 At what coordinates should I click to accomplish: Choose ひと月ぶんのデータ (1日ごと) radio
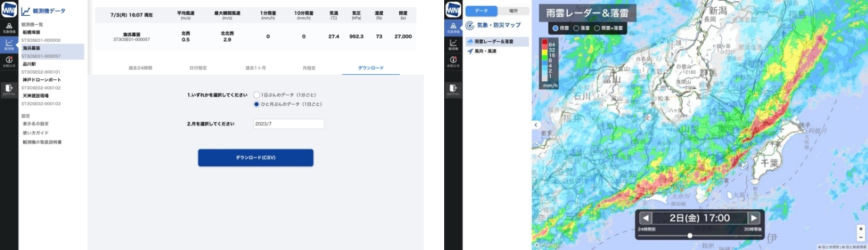pyautogui.click(x=256, y=103)
